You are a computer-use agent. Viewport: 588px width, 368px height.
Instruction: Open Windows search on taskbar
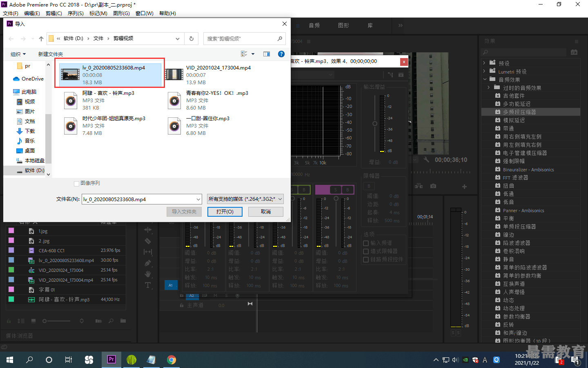[29, 359]
